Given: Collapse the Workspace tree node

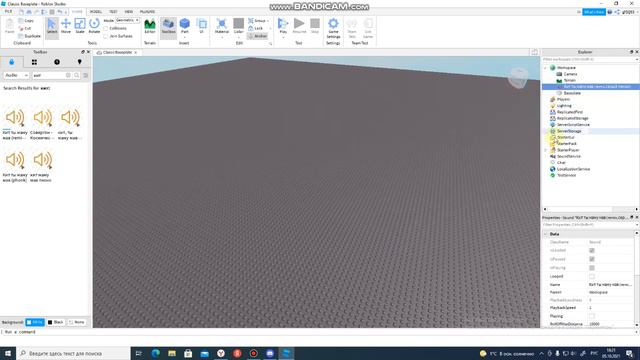Looking at the screenshot, I should point(546,68).
